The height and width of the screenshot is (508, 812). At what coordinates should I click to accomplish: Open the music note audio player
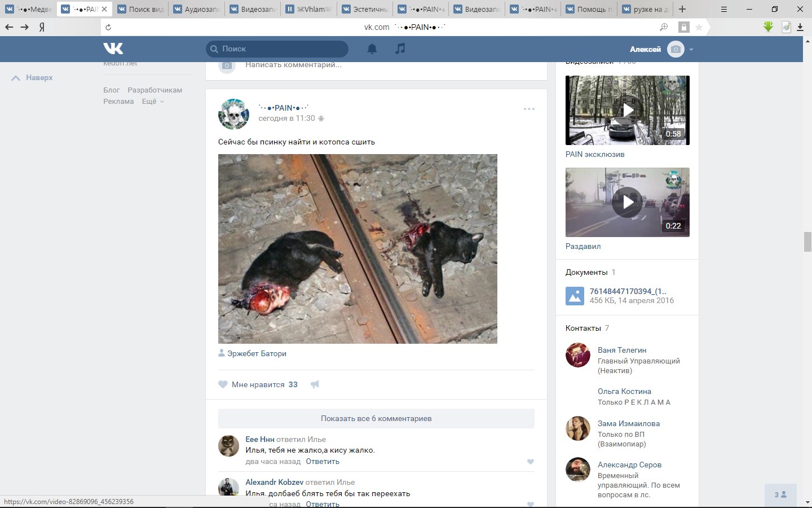tap(400, 49)
